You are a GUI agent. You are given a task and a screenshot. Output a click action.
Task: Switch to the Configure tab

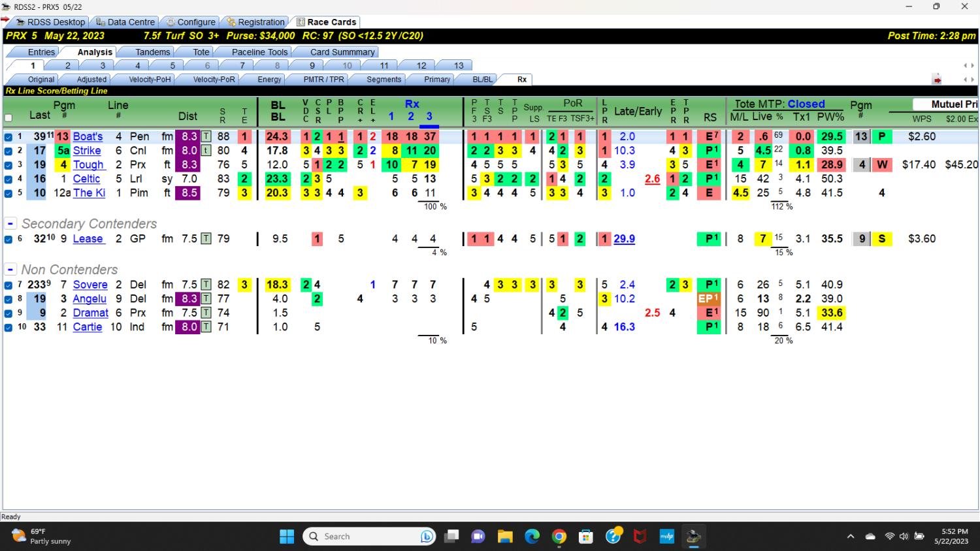[x=191, y=22]
